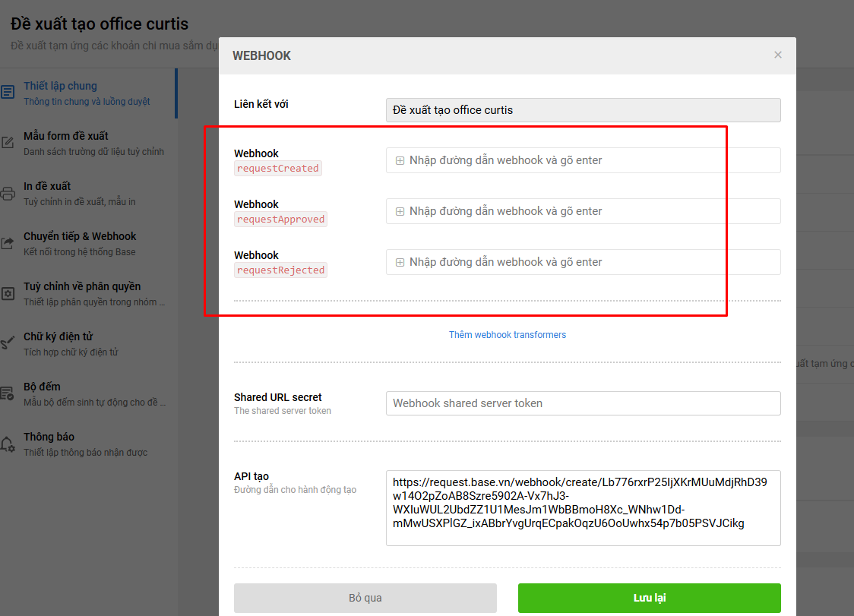Click the Thiết lập chung sidebar icon

[8, 91]
